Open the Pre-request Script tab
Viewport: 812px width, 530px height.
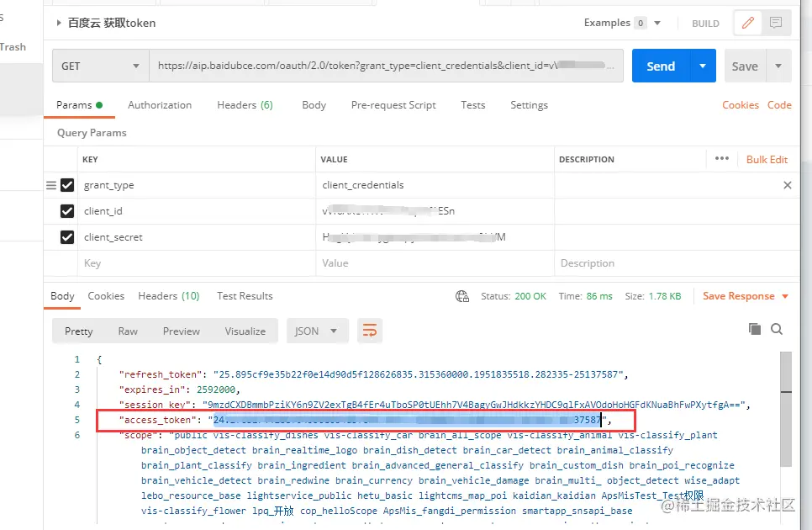tap(393, 104)
